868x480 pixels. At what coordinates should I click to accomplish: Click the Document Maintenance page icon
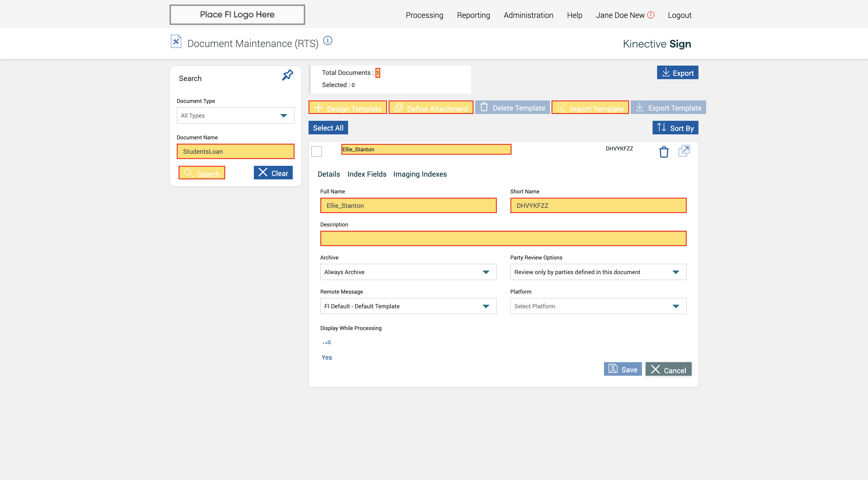(176, 42)
